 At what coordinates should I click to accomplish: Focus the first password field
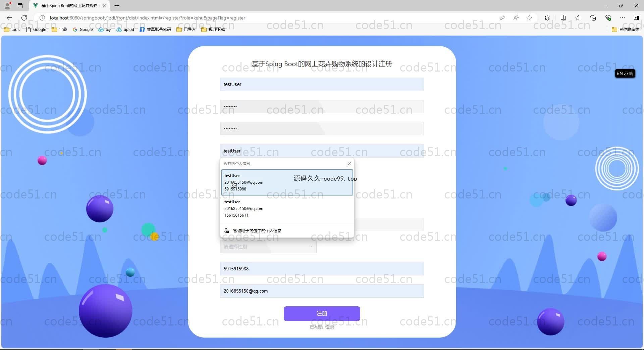(322, 106)
